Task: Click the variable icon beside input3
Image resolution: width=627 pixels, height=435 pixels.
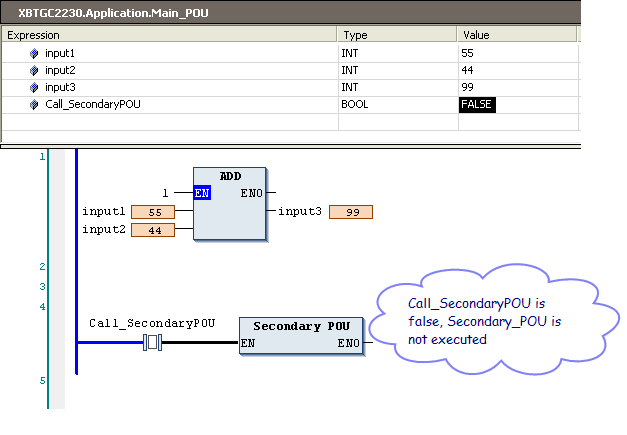Action: click(34, 87)
